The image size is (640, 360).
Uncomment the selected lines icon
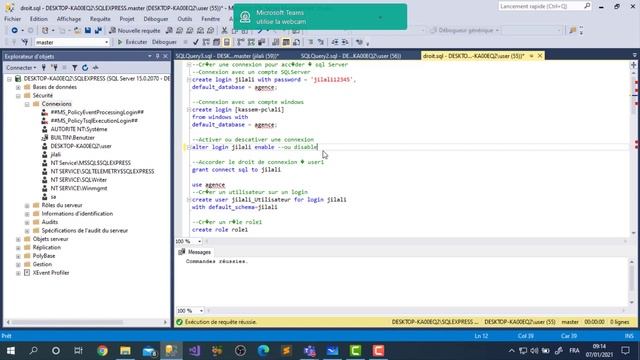(321, 42)
